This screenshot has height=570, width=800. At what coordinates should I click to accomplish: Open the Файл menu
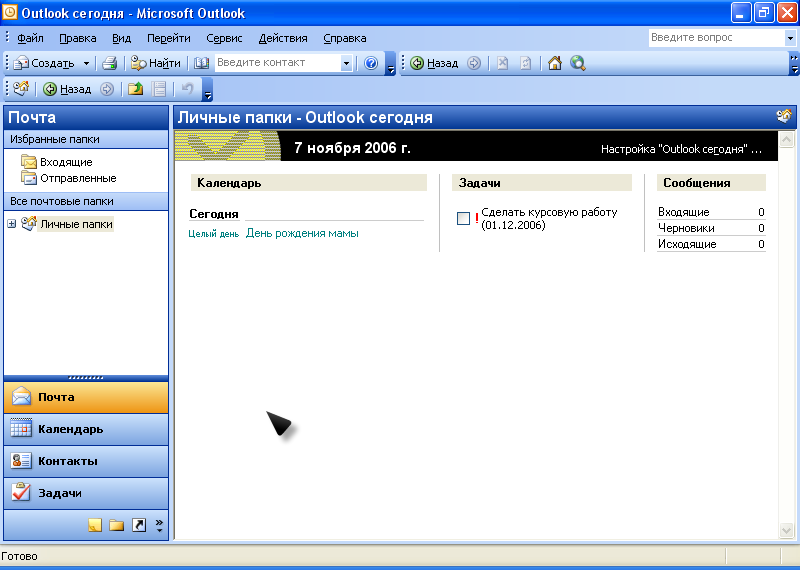(x=30, y=38)
